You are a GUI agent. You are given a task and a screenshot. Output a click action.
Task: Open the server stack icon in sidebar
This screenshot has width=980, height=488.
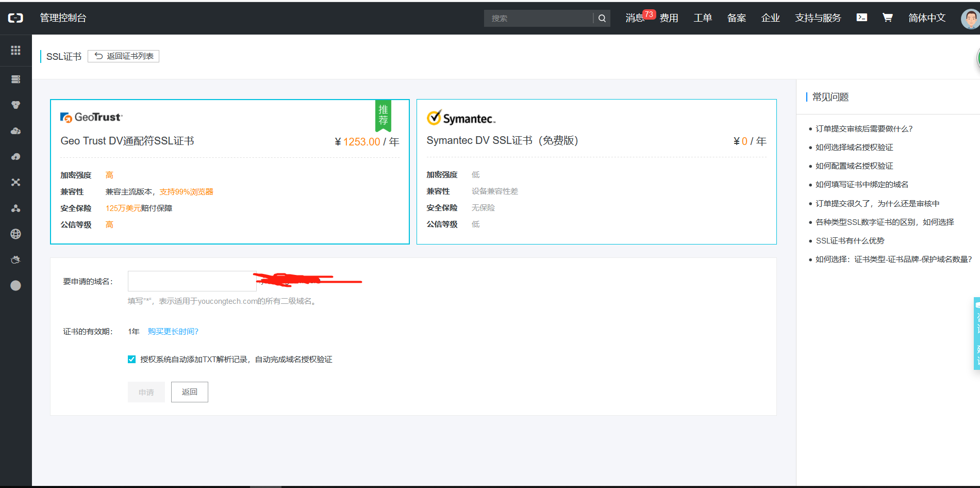pyautogui.click(x=15, y=79)
